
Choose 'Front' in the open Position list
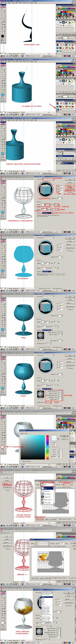pyautogui.click(x=47, y=597)
